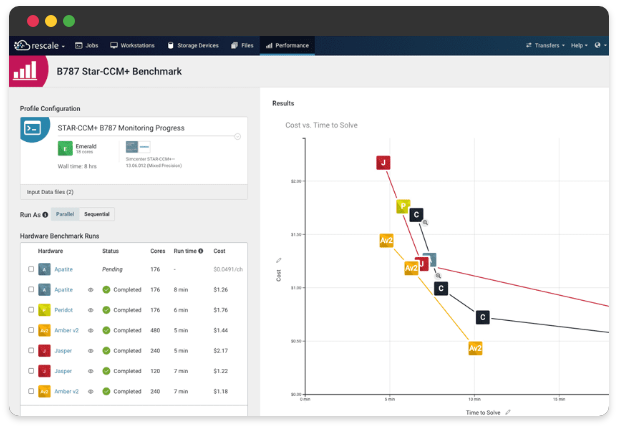This screenshot has height=428, width=618.
Task: Select the Sequential run mode button
Action: click(97, 214)
